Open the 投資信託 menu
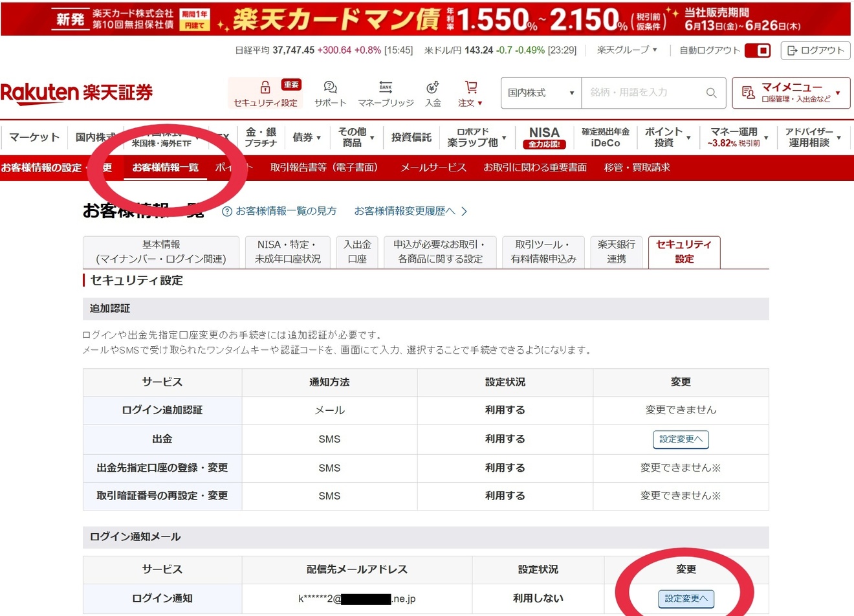854x616 pixels. (411, 137)
